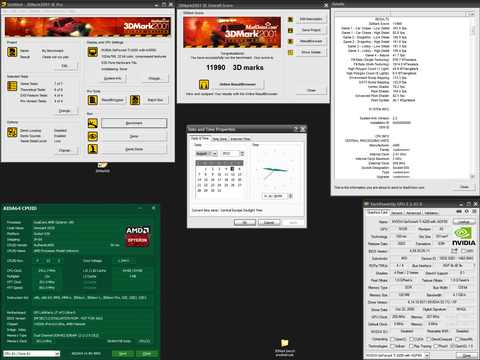Image resolution: width=480 pixels, height=360 pixels.
Task: Click Close in the Details window
Action: (x=464, y=187)
